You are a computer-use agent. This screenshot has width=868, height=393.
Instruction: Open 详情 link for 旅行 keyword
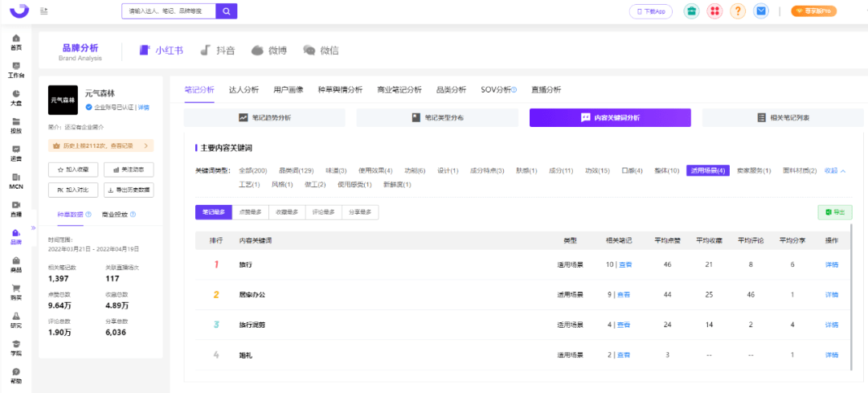[832, 264]
